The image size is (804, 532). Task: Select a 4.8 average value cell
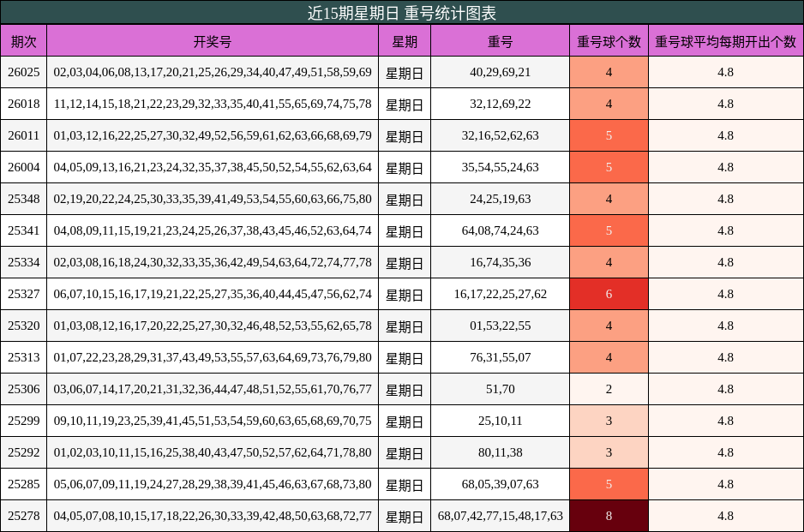[x=728, y=72]
